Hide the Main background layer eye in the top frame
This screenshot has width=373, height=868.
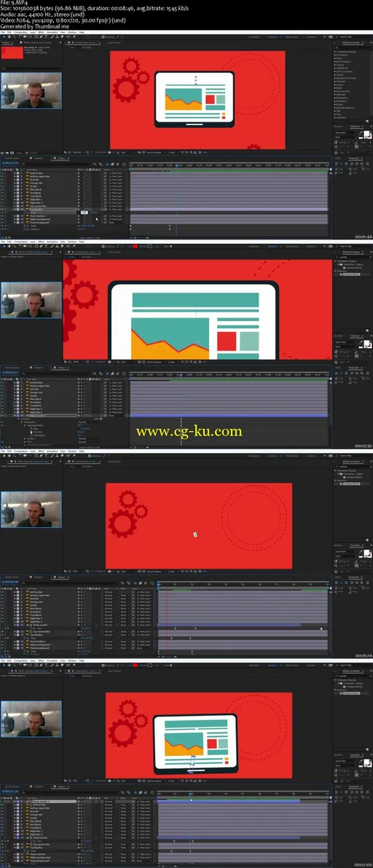pos(2,223)
